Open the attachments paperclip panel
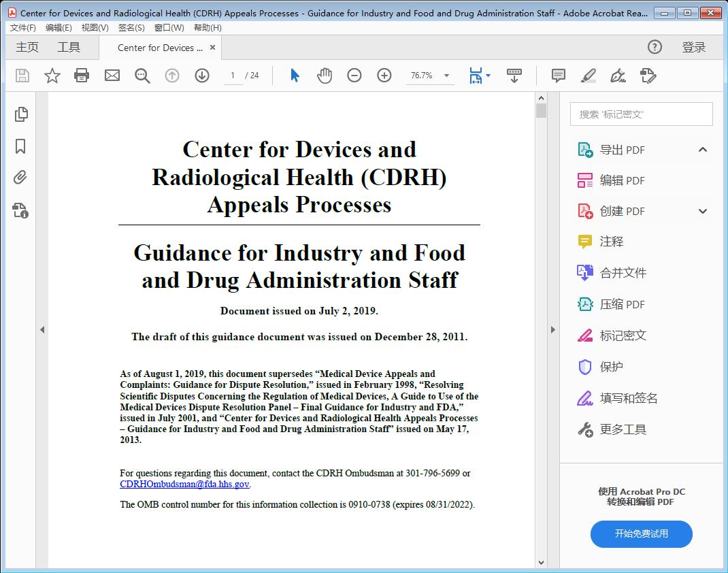728x573 pixels. coord(20,178)
